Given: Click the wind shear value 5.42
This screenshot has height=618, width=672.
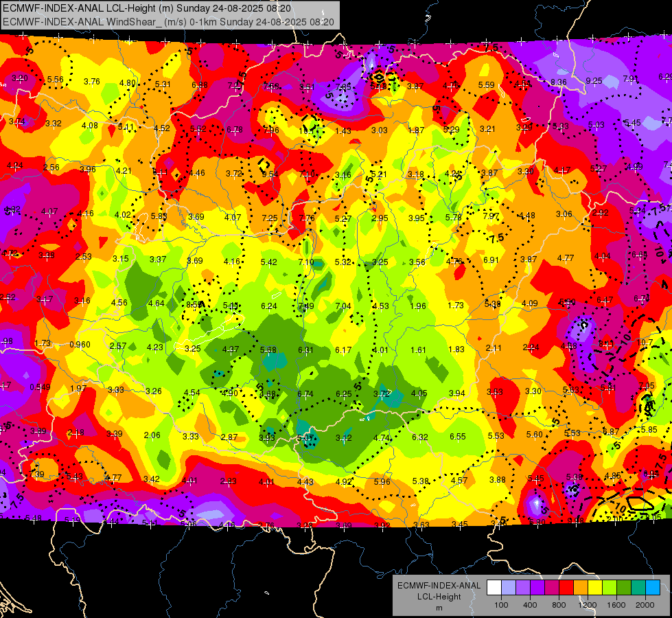Looking at the screenshot, I should coord(268,262).
